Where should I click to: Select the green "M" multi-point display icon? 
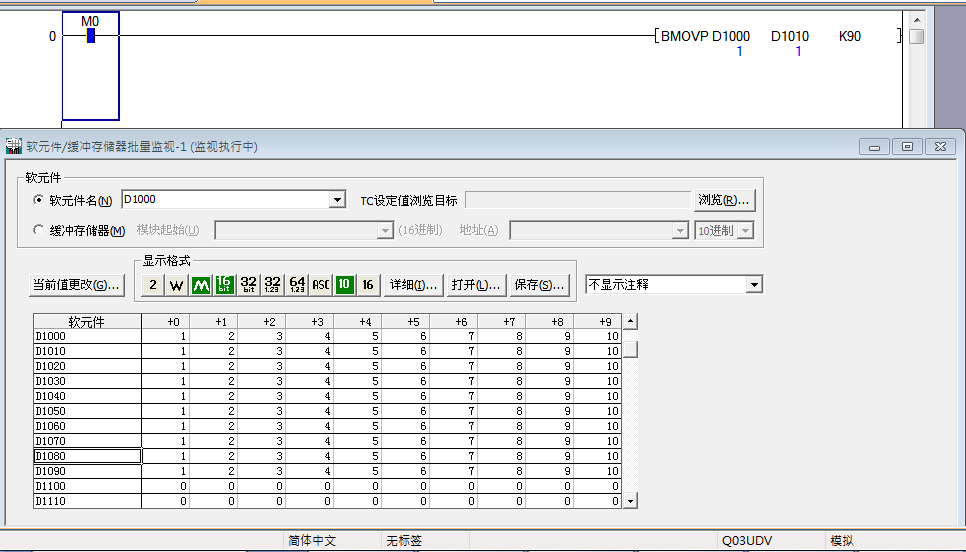point(201,285)
